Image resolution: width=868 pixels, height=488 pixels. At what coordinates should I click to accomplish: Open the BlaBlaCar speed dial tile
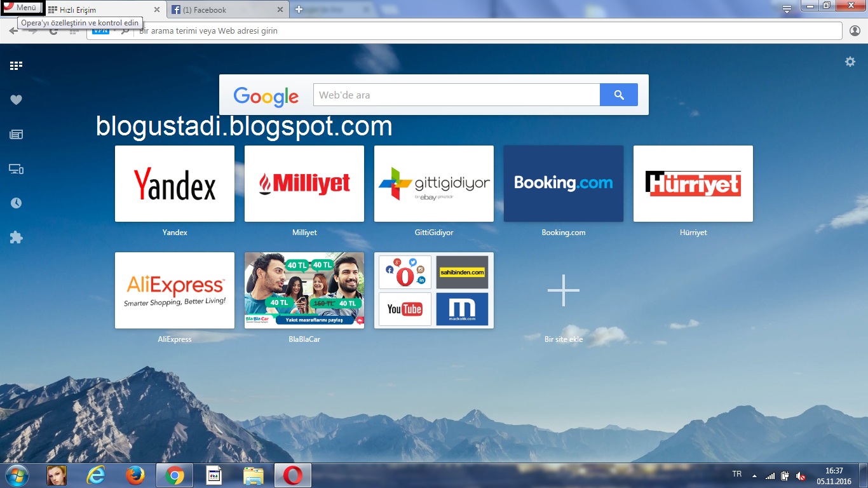304,290
